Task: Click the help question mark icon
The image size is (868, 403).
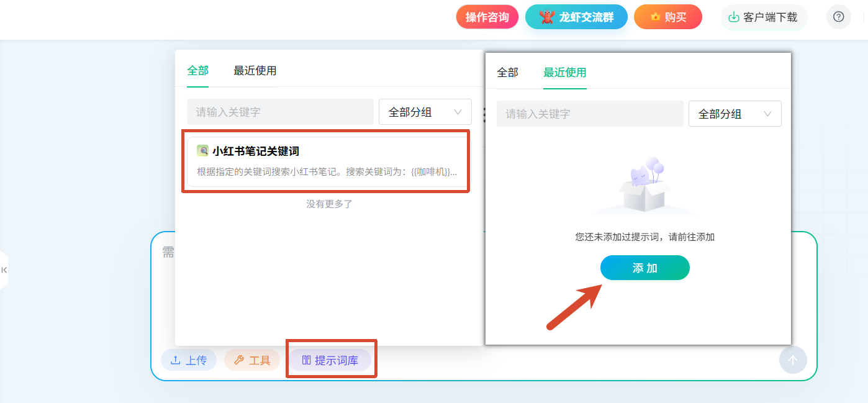Action: (839, 17)
